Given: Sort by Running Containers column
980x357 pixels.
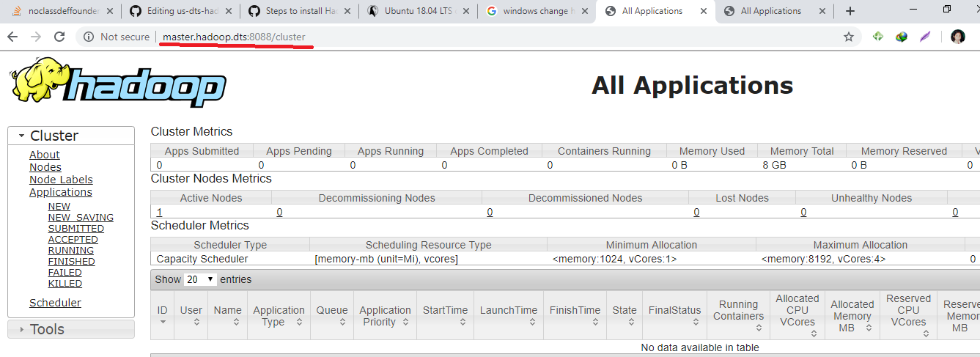Looking at the screenshot, I should pos(738,316).
